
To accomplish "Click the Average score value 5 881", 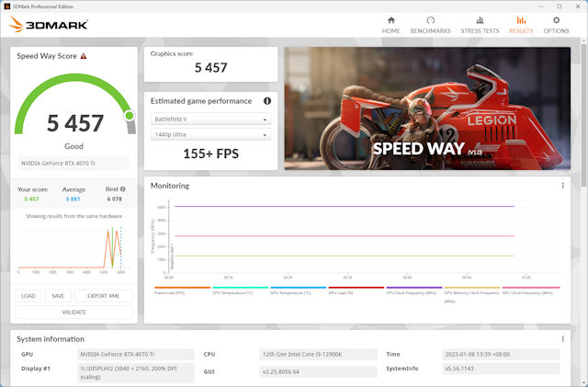I will (73, 199).
